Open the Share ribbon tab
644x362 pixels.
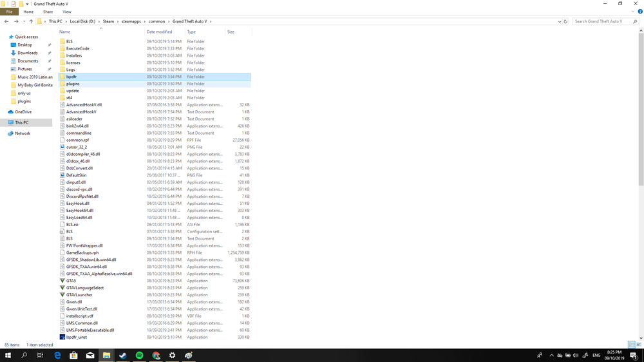(x=48, y=12)
